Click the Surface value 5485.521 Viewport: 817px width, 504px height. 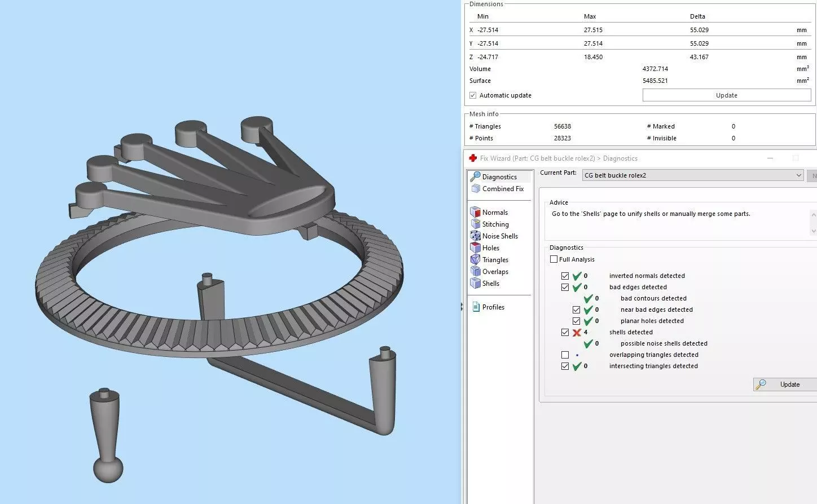(x=655, y=81)
